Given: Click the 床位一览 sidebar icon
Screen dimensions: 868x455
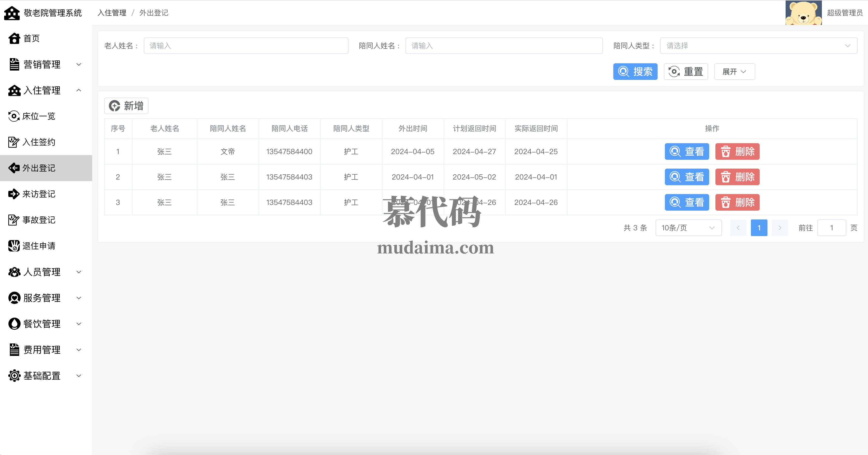Looking at the screenshot, I should [14, 116].
